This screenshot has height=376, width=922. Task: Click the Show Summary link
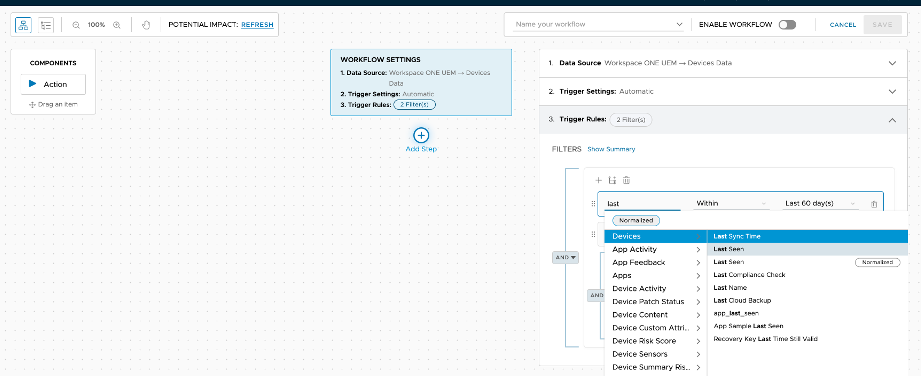(611, 149)
